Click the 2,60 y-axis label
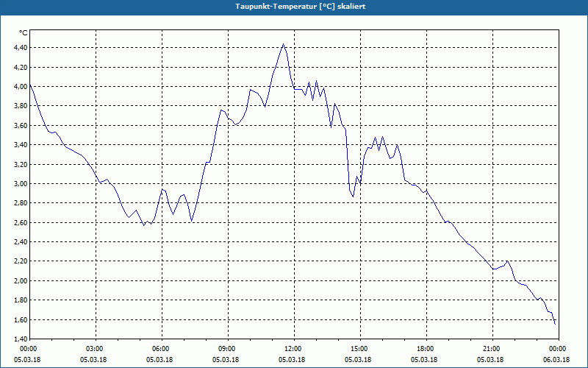Screen dimensions: 588x368 click(21, 222)
